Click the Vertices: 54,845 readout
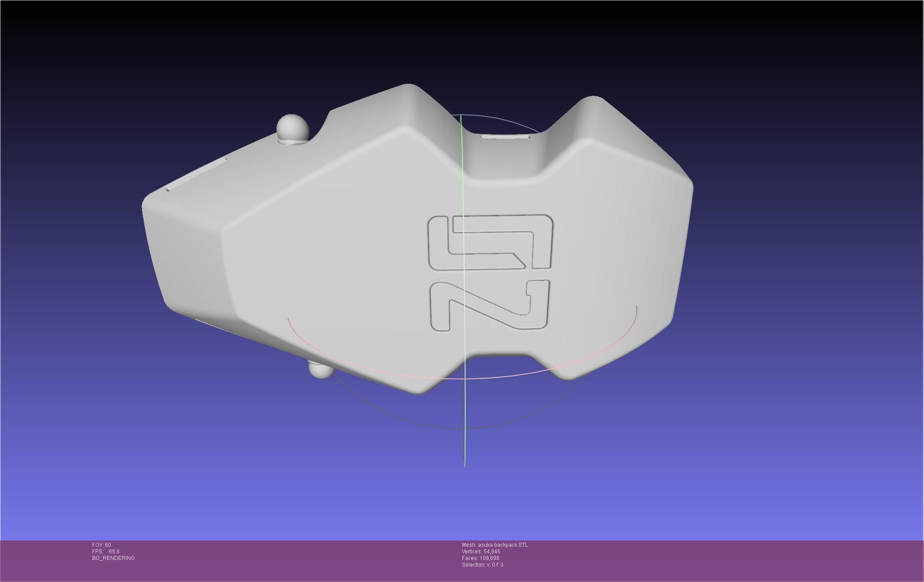Screen dimensions: 924x582 pos(481,552)
